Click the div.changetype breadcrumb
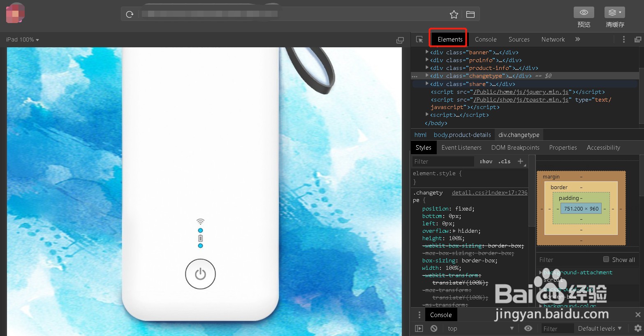Viewport: 644px width, 336px height. tap(519, 135)
